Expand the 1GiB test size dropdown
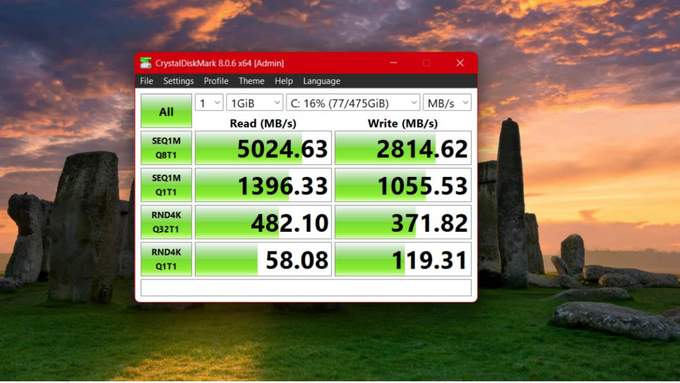The image size is (680, 383). point(255,103)
